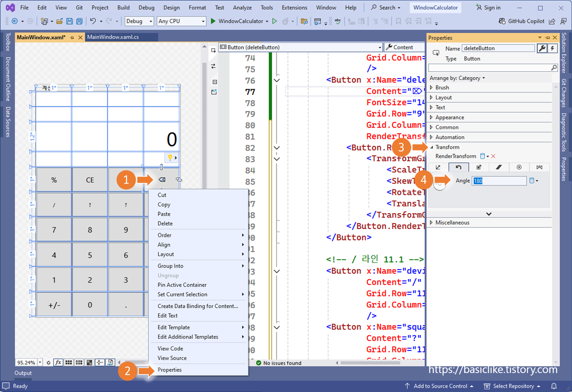Open the Solution Explorer side tab
572x392 pixels.
564,53
